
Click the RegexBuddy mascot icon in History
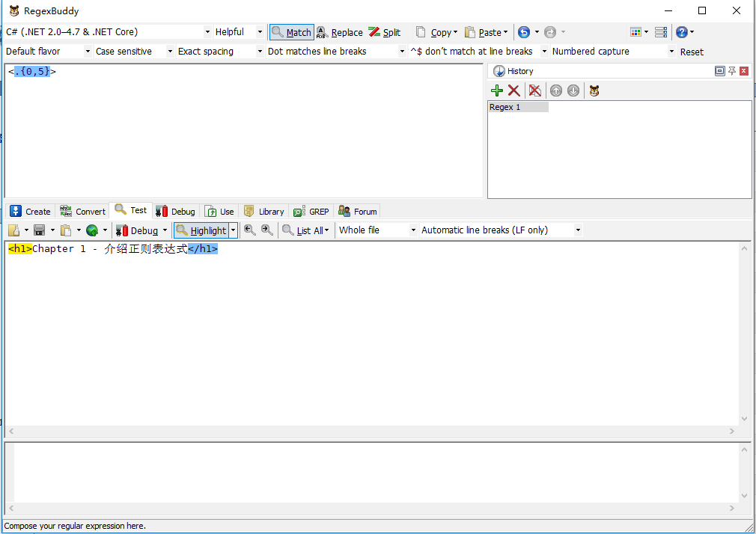(594, 90)
